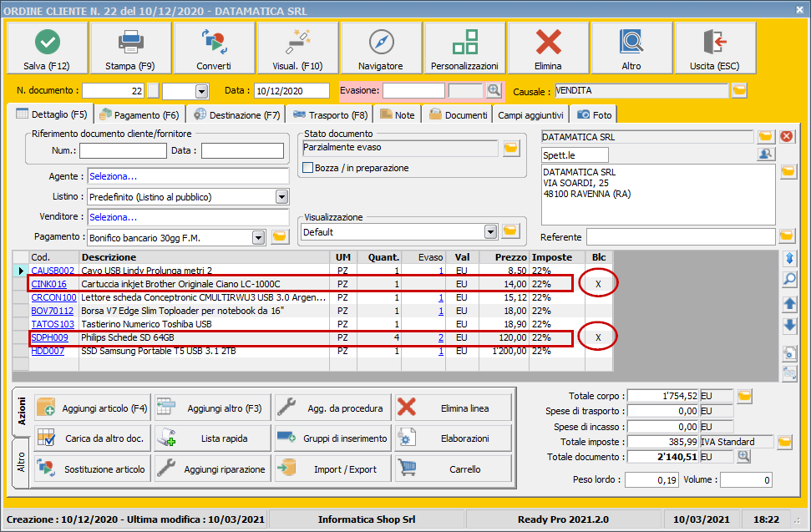Viewport: 811px width, 532px height.
Task: Open the Campi aggiuntivi tab
Action: tap(530, 114)
